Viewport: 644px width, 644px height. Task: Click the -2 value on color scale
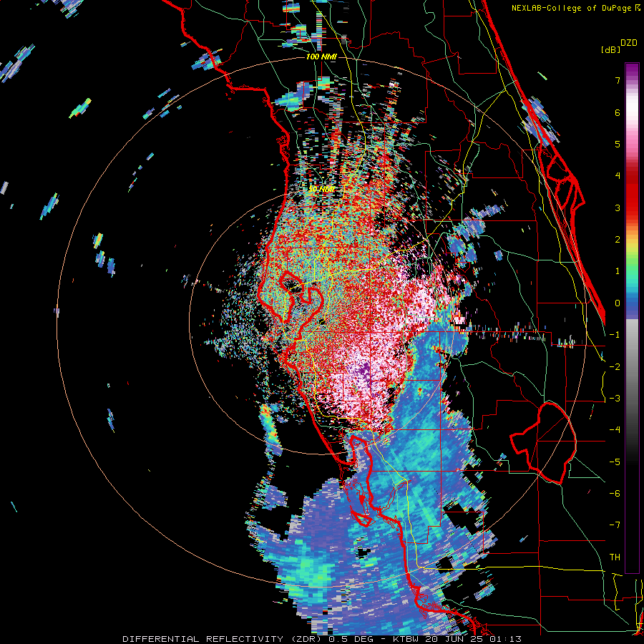(x=615, y=367)
